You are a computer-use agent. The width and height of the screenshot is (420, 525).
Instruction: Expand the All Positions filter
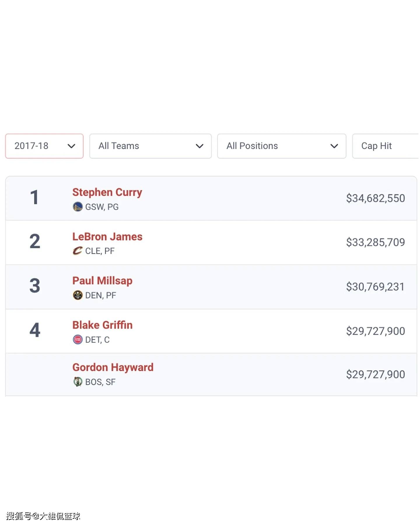(x=282, y=146)
